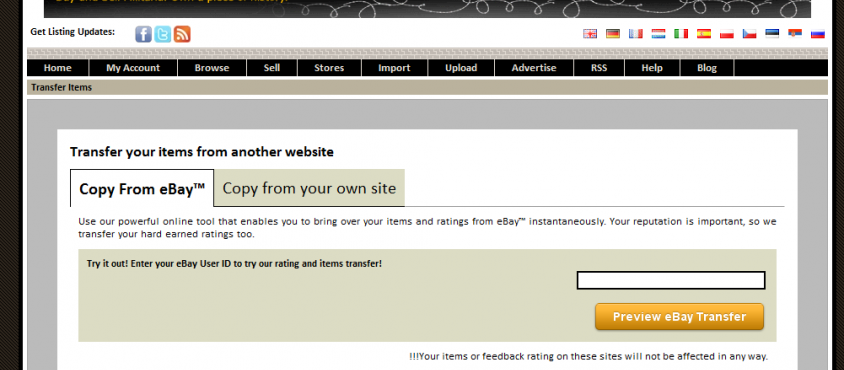
Task: Focus the eBay User ID input field
Action: (x=671, y=280)
